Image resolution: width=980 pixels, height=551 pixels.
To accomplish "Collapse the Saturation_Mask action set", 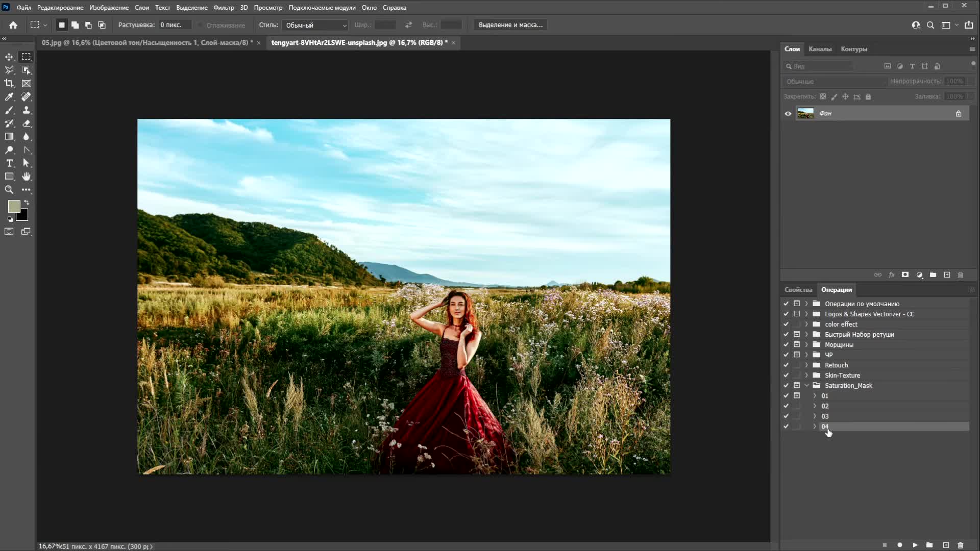I will (806, 385).
